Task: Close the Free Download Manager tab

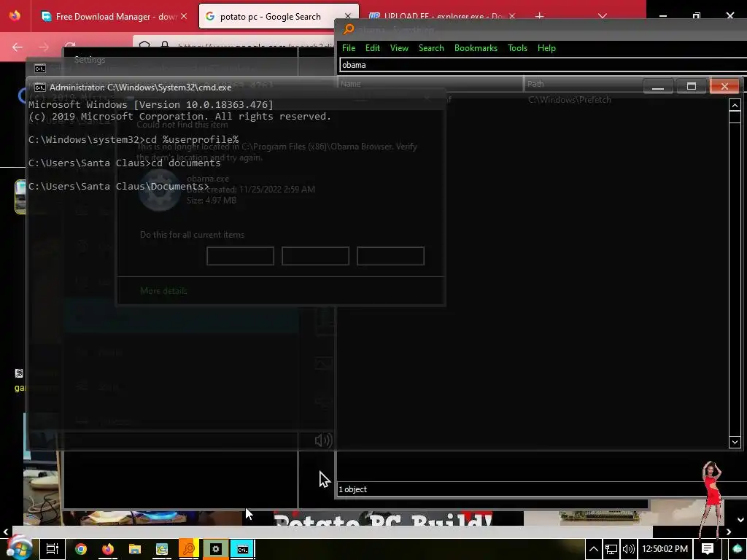Action: click(x=184, y=17)
